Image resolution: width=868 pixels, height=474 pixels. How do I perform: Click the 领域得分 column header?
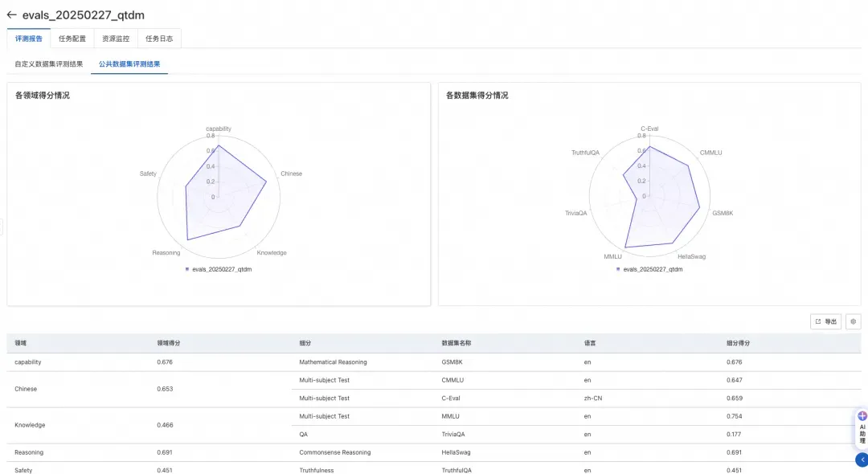(168, 343)
